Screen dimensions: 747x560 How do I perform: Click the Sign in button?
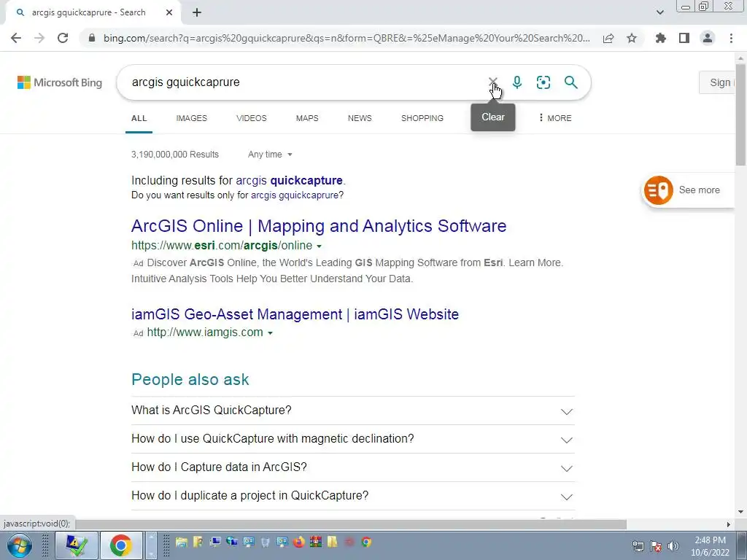coord(717,82)
